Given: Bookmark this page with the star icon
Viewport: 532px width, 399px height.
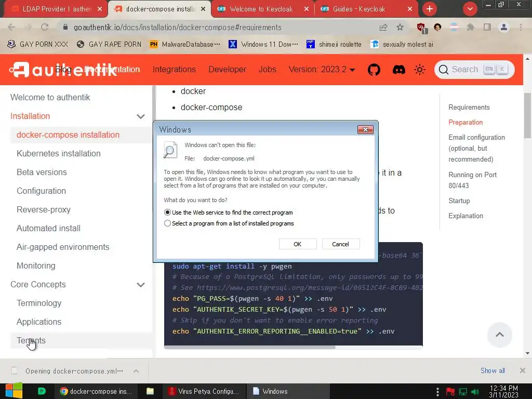Looking at the screenshot, I should [400, 27].
